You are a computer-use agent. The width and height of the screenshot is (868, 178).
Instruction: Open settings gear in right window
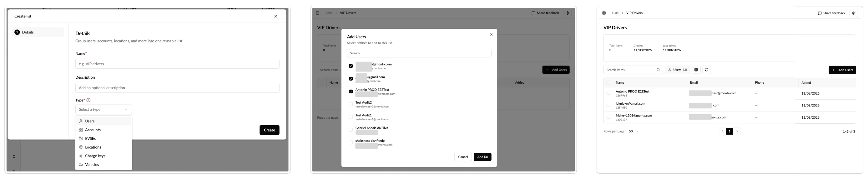854,13
